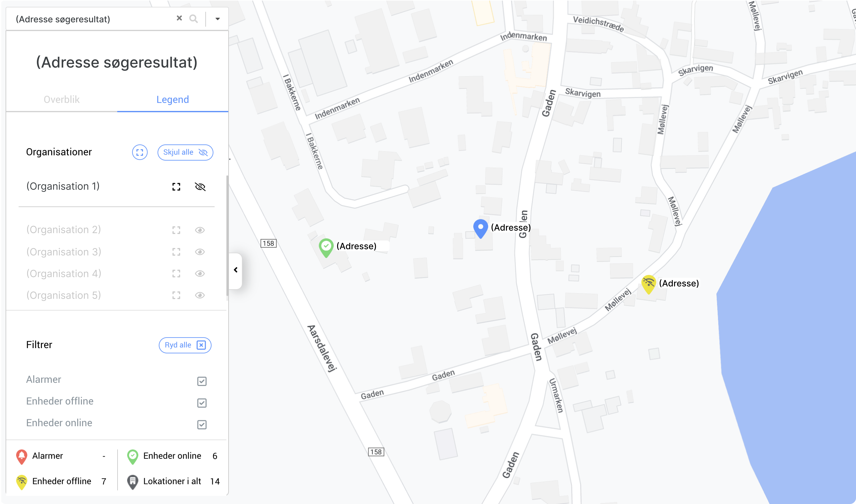Uncheck the Enheder online filter

(202, 425)
